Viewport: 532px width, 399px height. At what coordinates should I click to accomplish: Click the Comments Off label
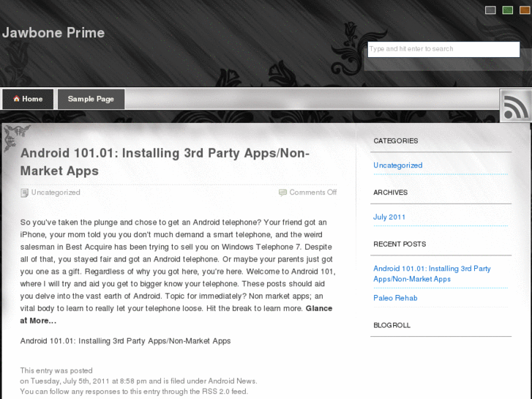[312, 193]
